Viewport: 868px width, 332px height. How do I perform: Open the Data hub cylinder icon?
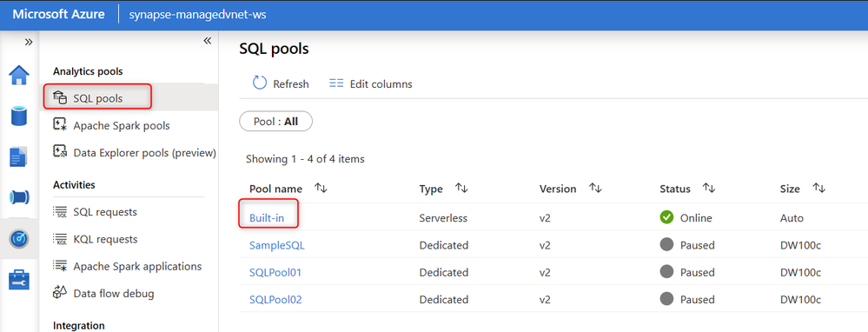(x=19, y=116)
